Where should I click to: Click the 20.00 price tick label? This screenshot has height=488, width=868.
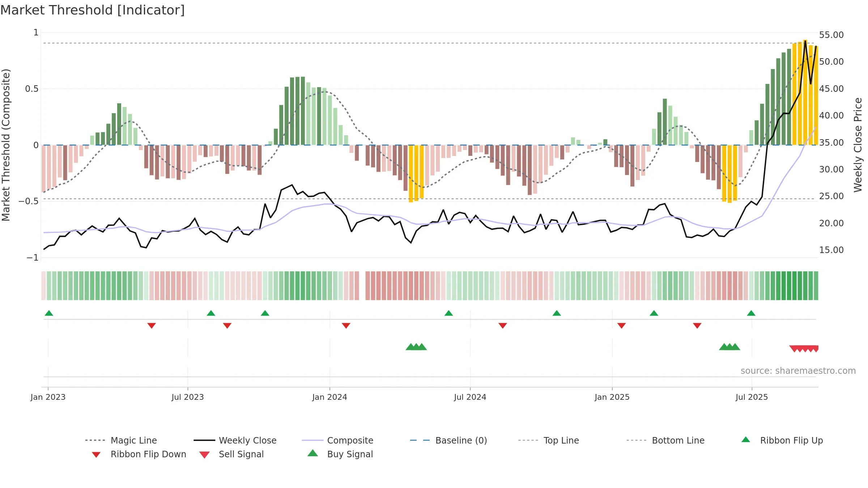coord(831,223)
